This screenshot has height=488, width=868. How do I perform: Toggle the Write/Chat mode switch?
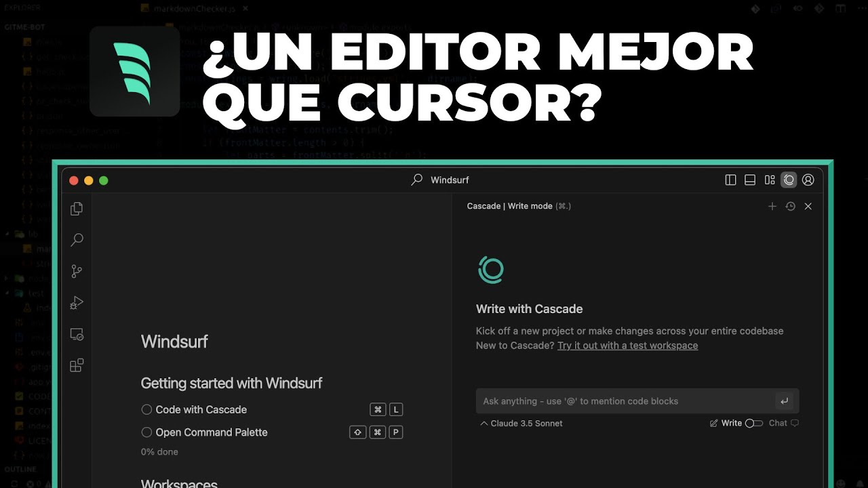[754, 423]
